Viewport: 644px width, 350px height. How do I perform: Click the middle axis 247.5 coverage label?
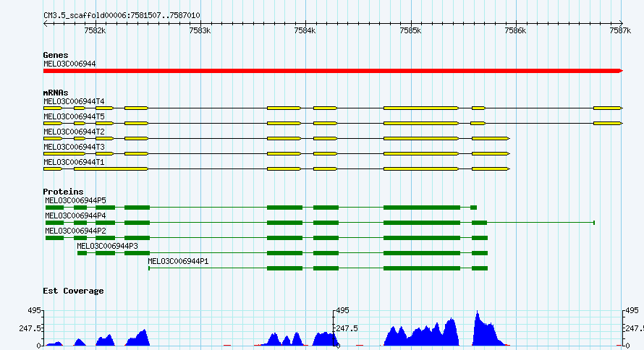pyautogui.click(x=347, y=328)
